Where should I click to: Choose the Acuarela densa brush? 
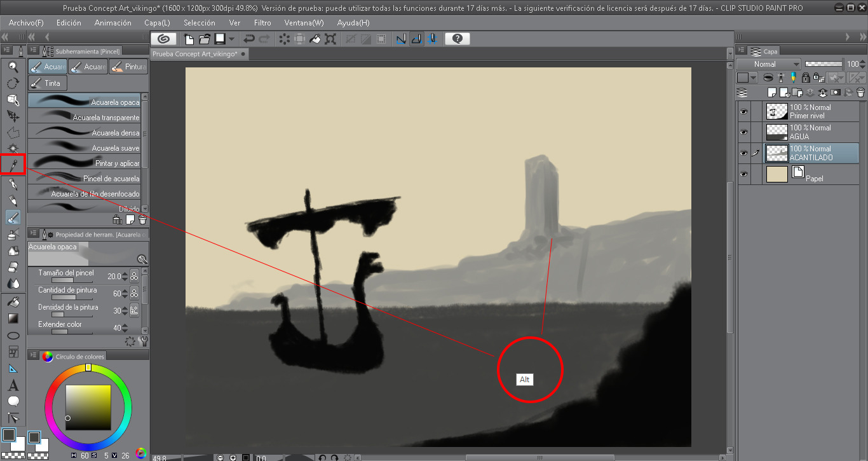tap(85, 132)
